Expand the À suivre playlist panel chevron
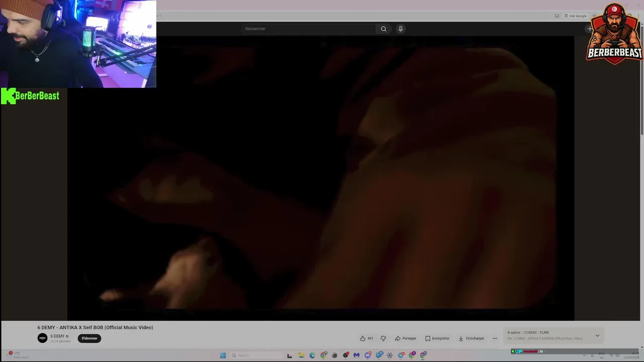The height and width of the screenshot is (362, 644). pos(597,335)
